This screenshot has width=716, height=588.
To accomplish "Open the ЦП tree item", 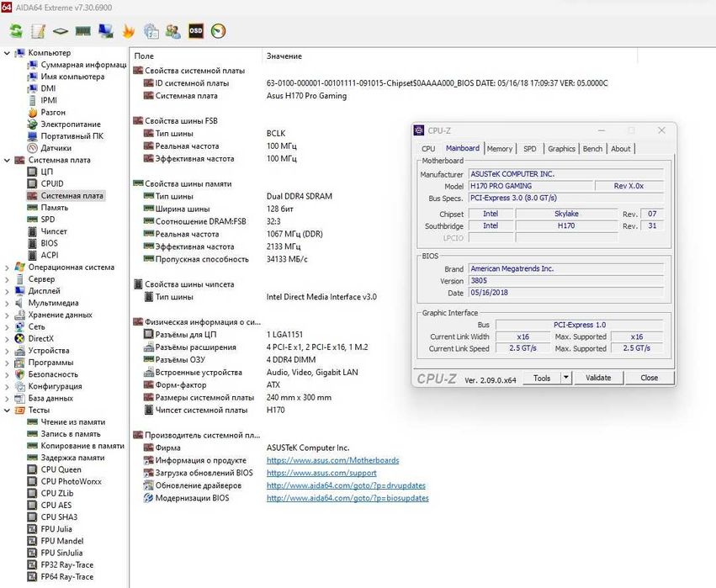I will tap(46, 172).
